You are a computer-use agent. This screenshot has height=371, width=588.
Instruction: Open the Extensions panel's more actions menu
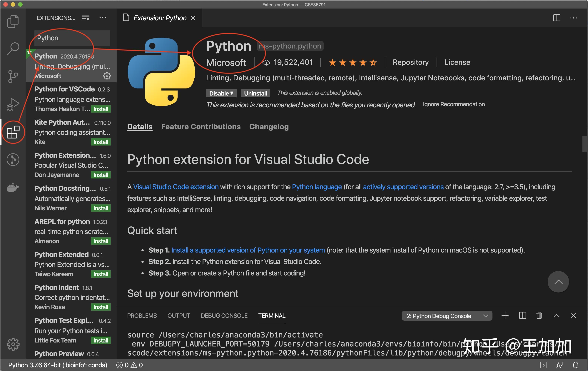pos(103,18)
